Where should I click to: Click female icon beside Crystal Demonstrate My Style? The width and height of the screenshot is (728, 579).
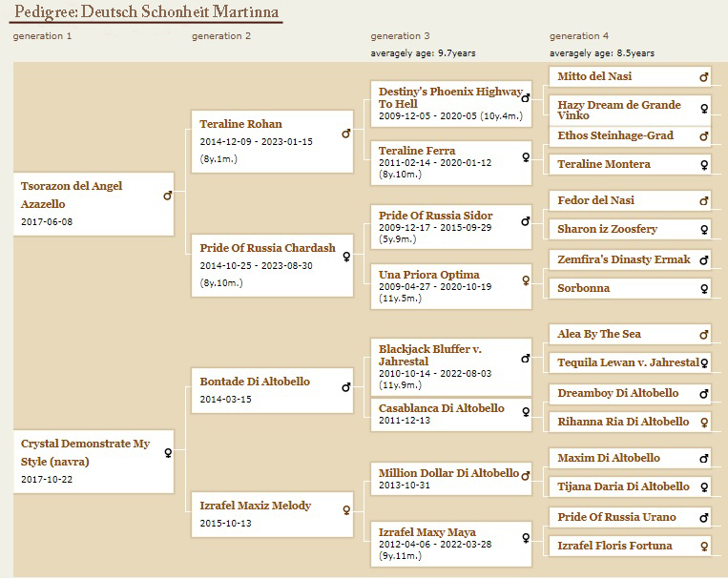click(168, 453)
